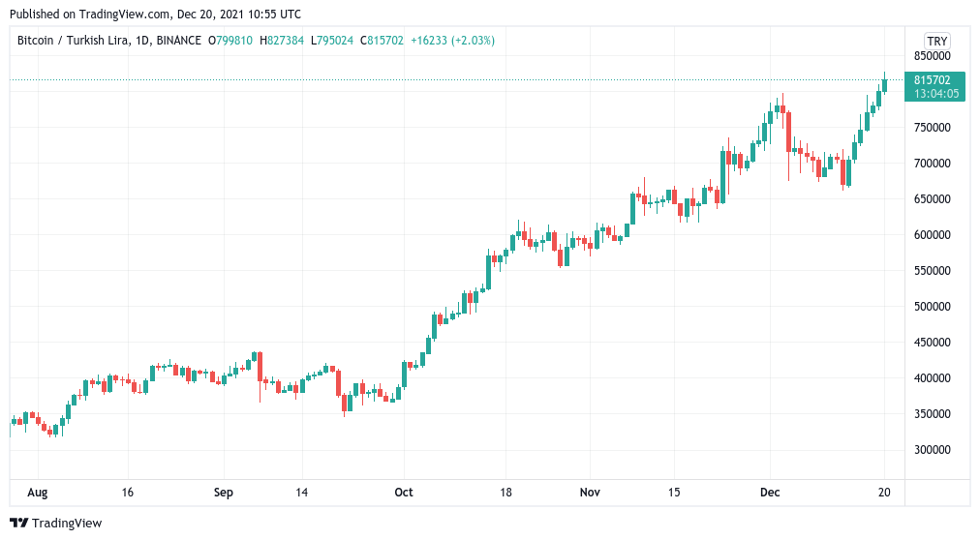Image resolution: width=980 pixels, height=540 pixels.
Task: Click the +16233 (+2.03%) change label
Action: pos(452,41)
